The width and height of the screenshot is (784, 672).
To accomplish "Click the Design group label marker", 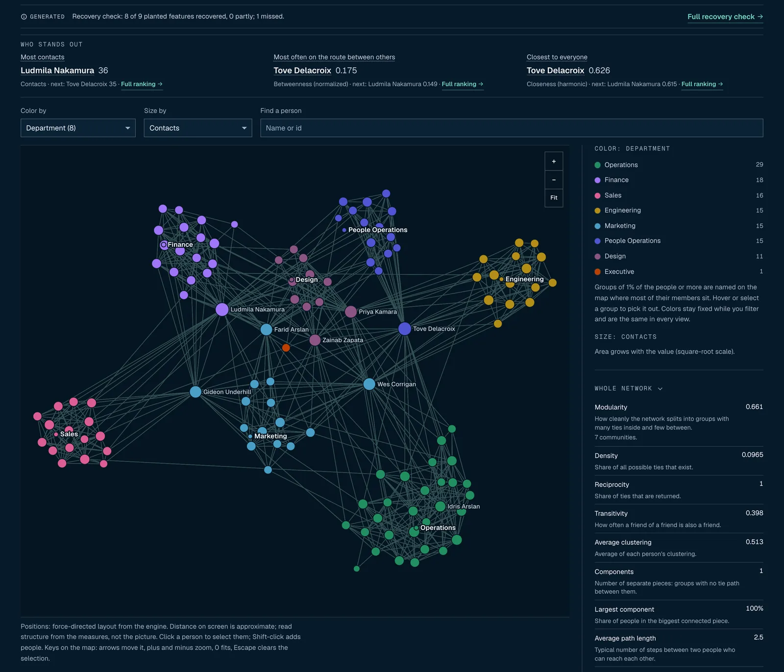I will click(x=291, y=280).
